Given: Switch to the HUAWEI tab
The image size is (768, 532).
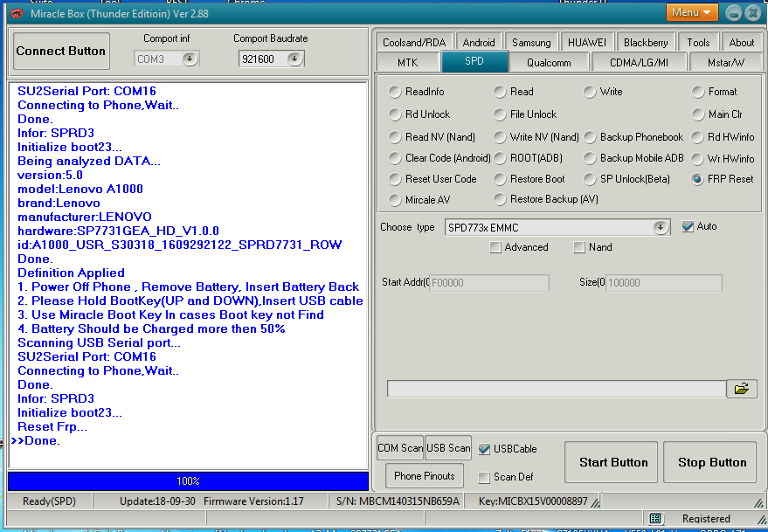Looking at the screenshot, I should click(x=587, y=42).
